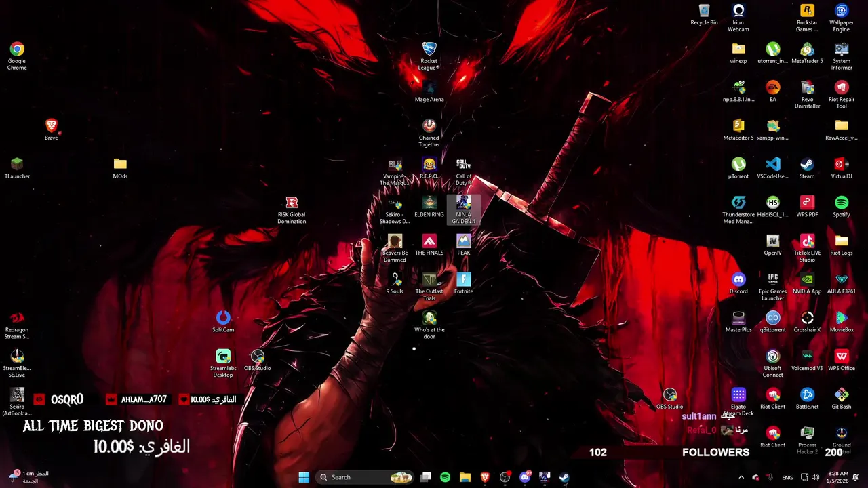
Task: Select The Outlast Trials icon
Action: point(429,286)
